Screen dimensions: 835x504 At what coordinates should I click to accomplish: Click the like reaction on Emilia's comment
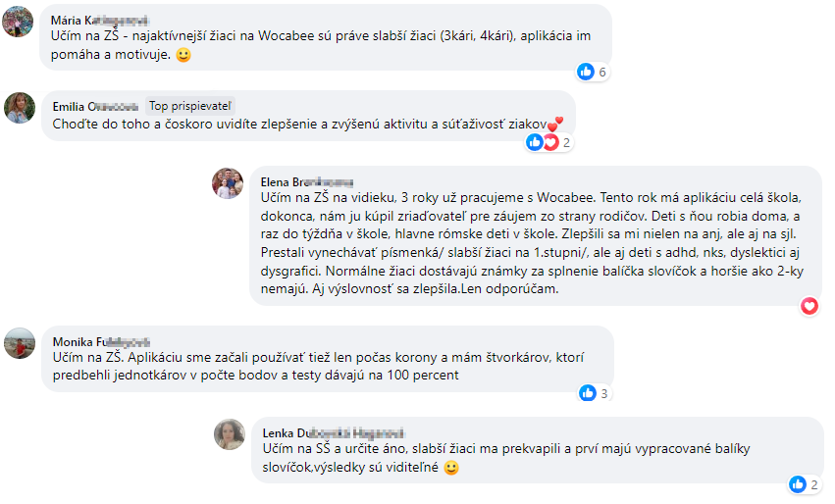(x=534, y=142)
